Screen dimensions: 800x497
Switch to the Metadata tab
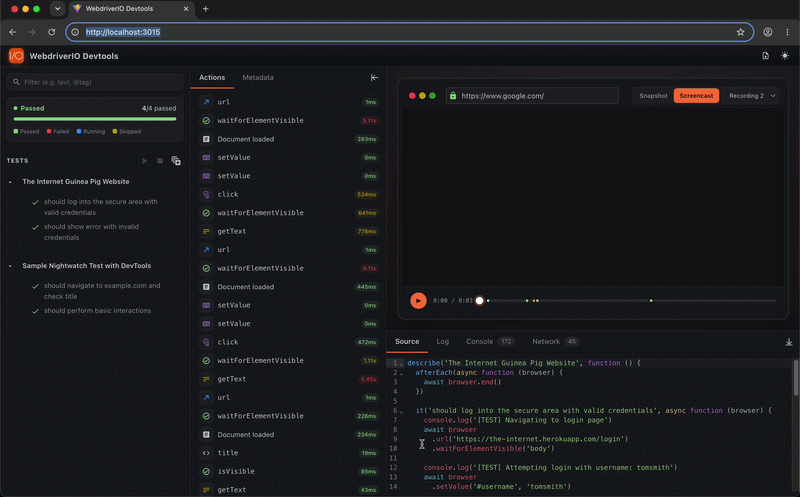click(258, 78)
